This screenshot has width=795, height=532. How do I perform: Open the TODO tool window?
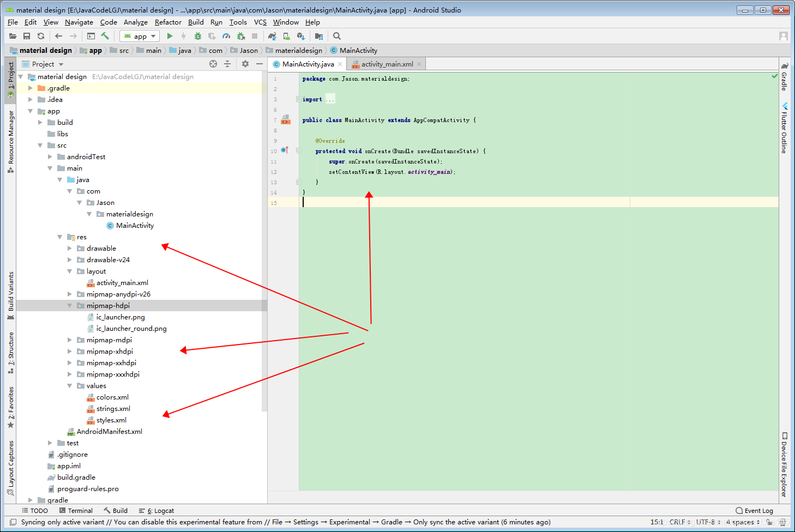click(35, 511)
